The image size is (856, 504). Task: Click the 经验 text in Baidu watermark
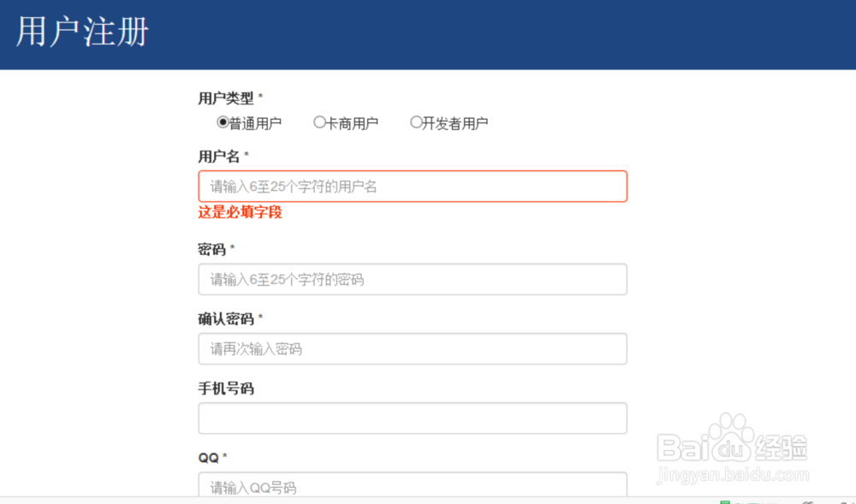782,448
